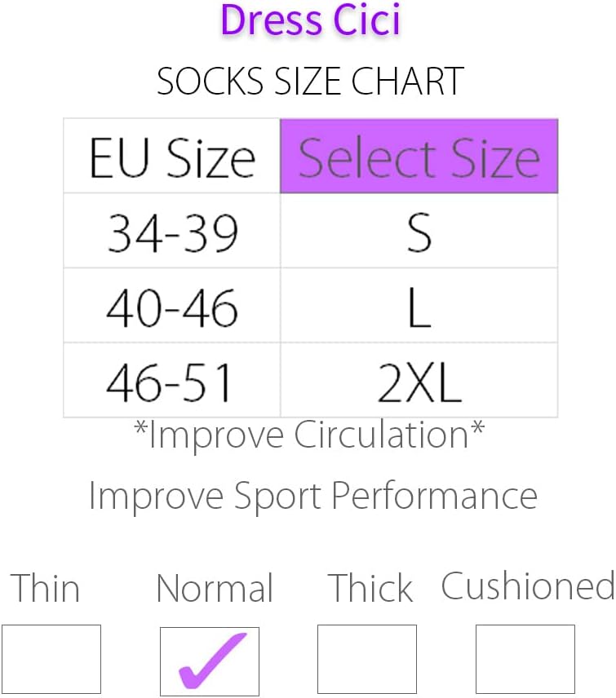Click the Thin label

click(x=45, y=589)
